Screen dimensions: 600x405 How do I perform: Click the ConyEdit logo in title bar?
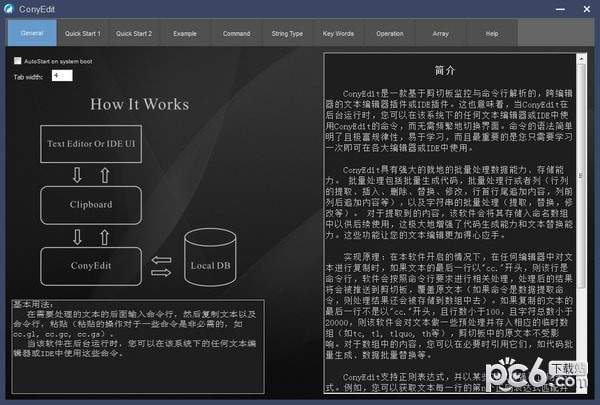point(10,11)
